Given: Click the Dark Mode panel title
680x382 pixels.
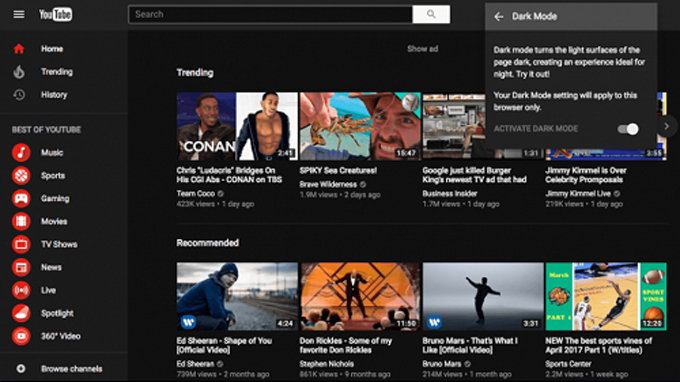Looking at the screenshot, I should click(534, 16).
